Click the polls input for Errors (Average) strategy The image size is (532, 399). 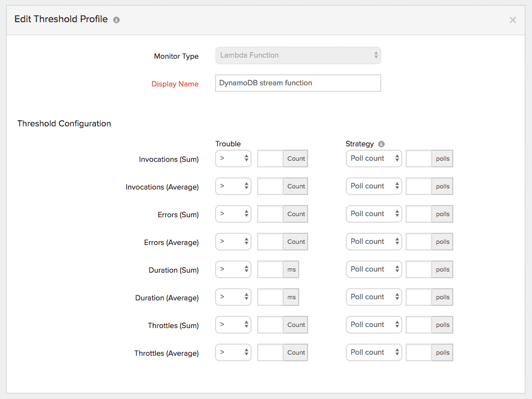tap(420, 242)
